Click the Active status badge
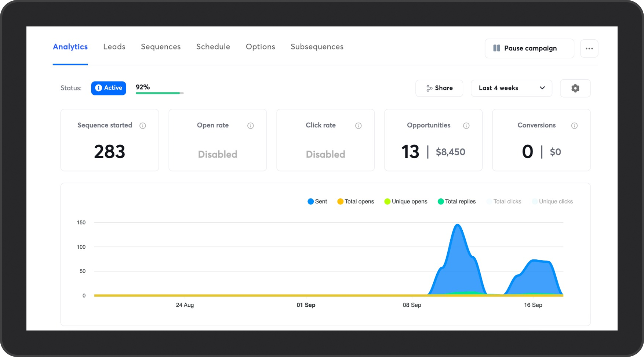 [x=109, y=88]
